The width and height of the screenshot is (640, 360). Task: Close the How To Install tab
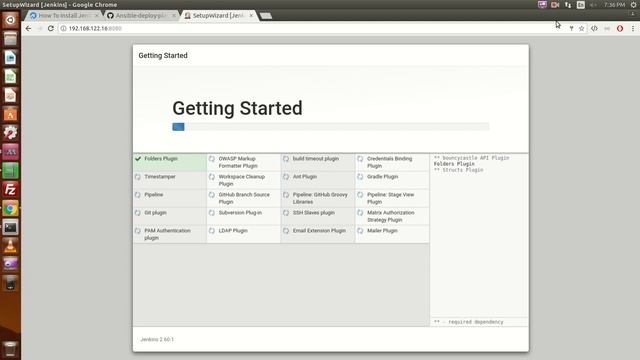(96, 16)
